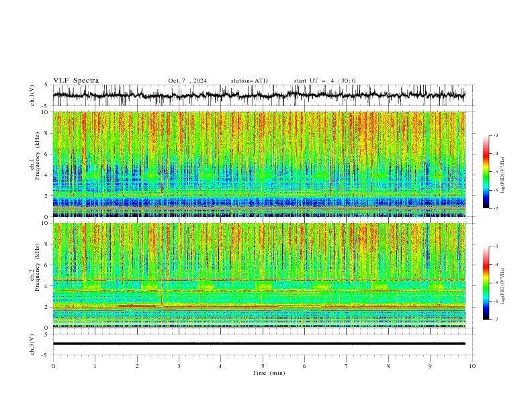Click the 'Time (min)' axis label

click(x=269, y=373)
